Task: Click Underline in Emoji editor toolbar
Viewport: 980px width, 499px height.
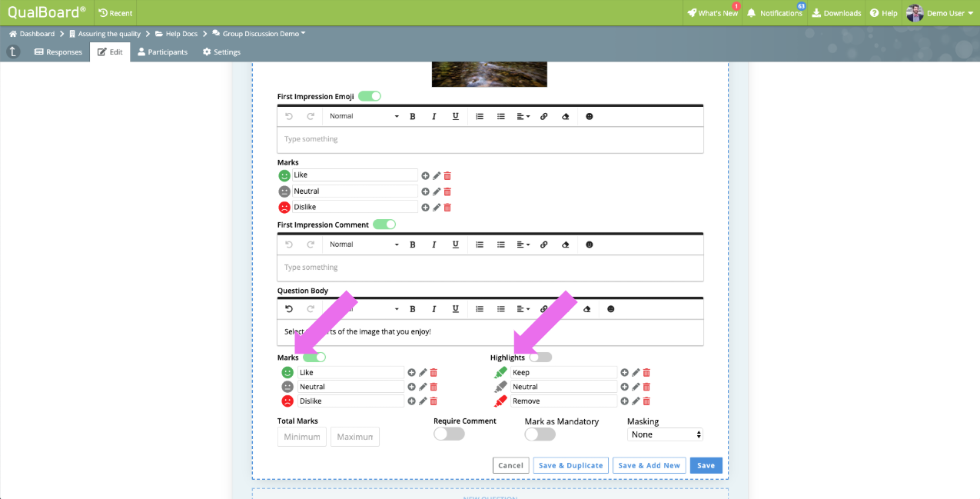Action: click(456, 116)
